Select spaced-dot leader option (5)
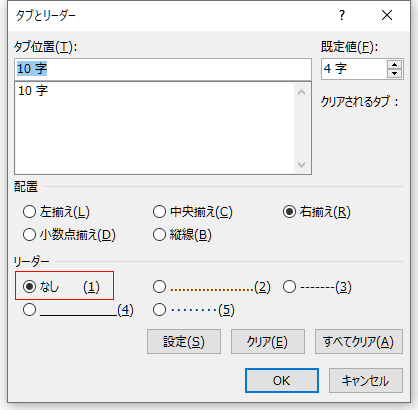The height and width of the screenshot is (410, 418). pos(159,310)
